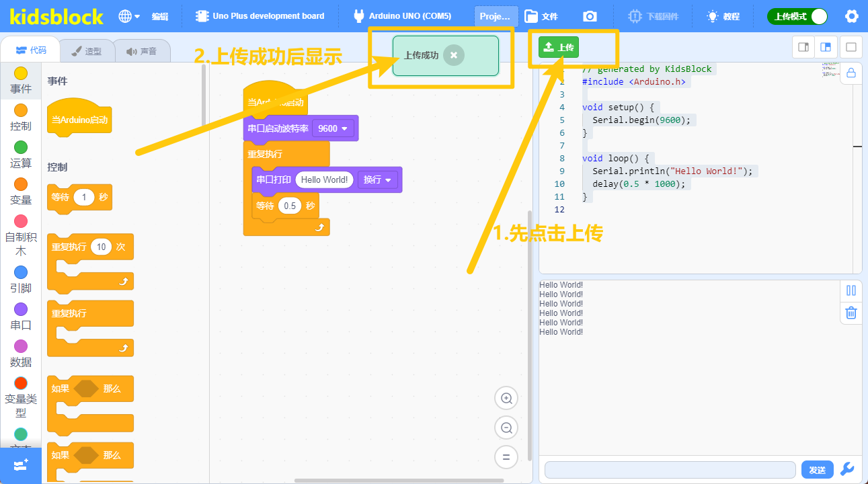The width and height of the screenshot is (868, 484).
Task: Select the 串口 block category
Action: tap(21, 317)
